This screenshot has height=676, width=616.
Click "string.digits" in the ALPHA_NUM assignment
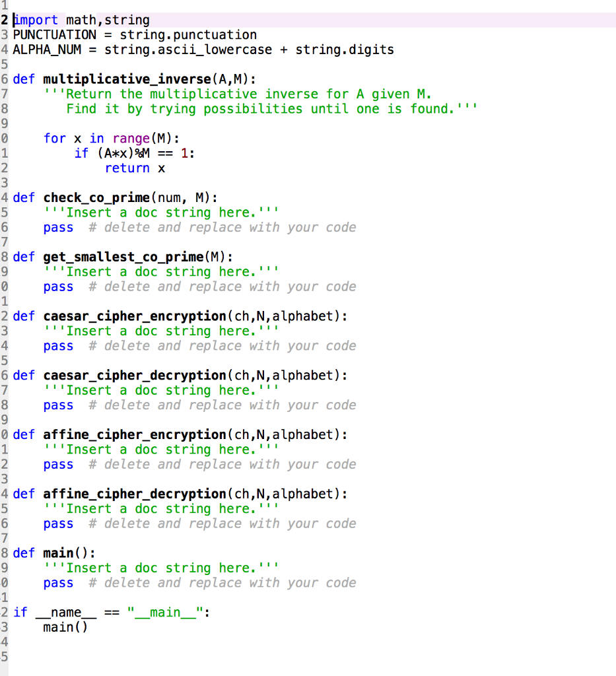coord(345,50)
